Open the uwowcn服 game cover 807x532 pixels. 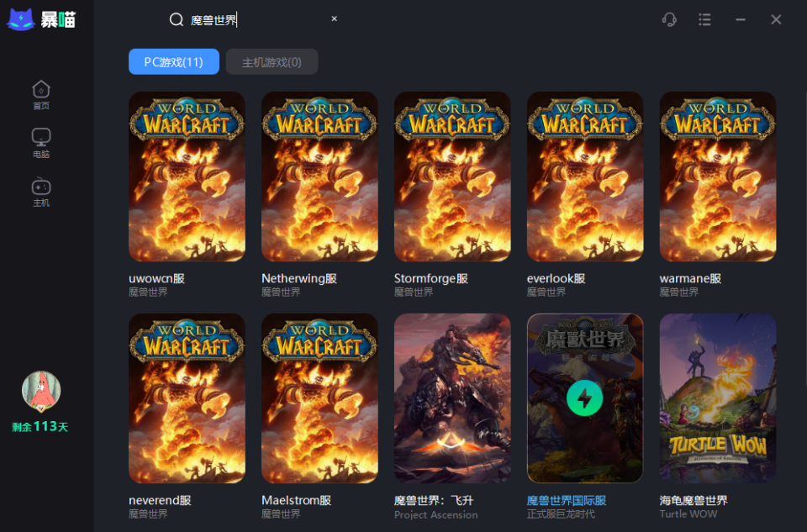pyautogui.click(x=187, y=176)
